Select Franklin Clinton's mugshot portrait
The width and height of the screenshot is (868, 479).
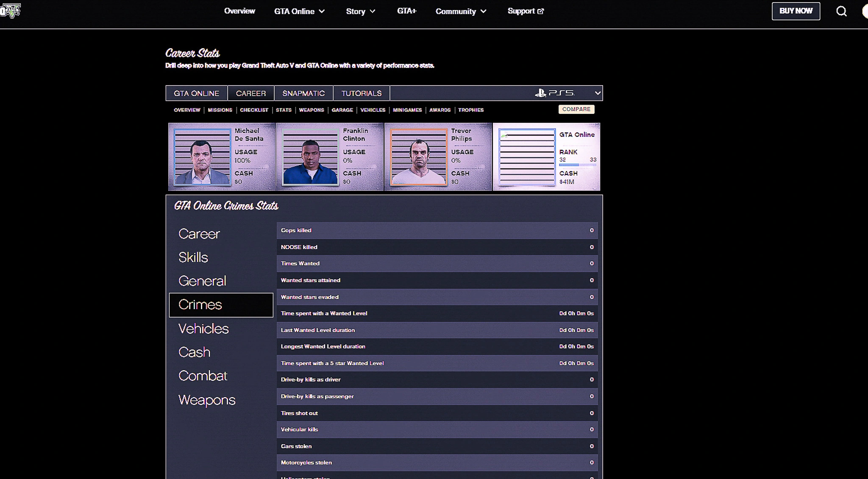[x=310, y=157]
